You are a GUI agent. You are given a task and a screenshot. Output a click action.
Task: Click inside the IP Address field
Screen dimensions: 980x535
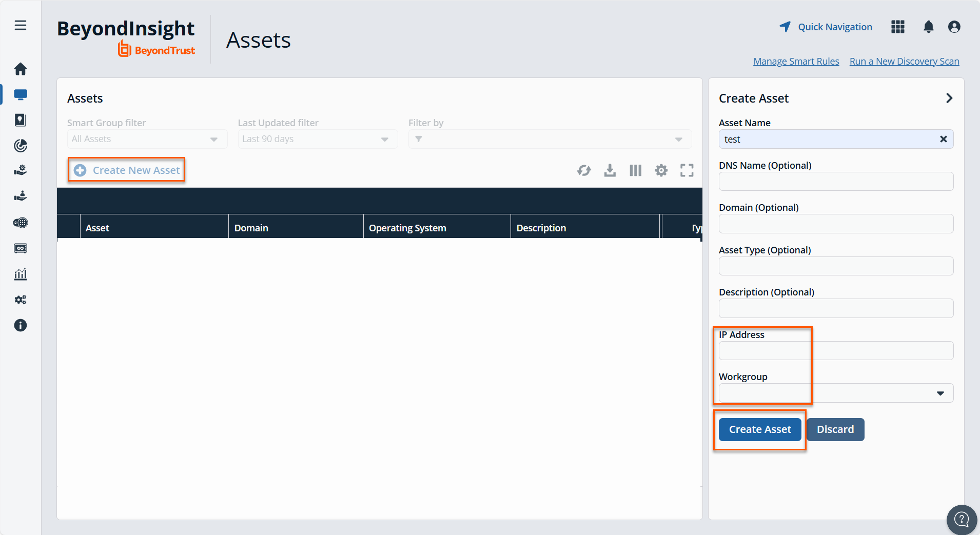point(835,350)
